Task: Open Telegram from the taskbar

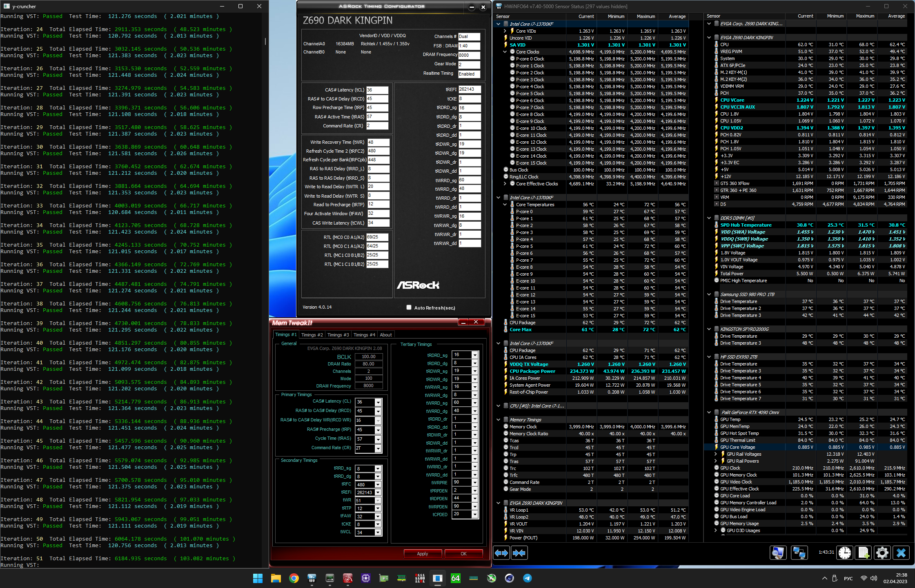Action: [527, 578]
